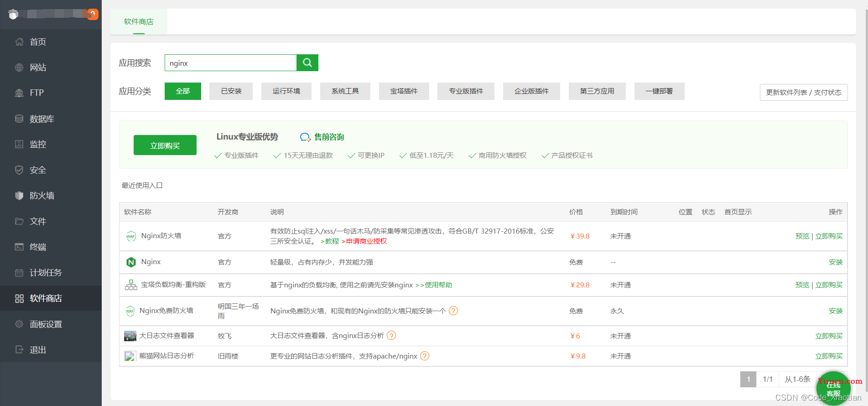Image resolution: width=868 pixels, height=406 pixels.
Task: Click the folder icon next to 文件
Action: [19, 221]
